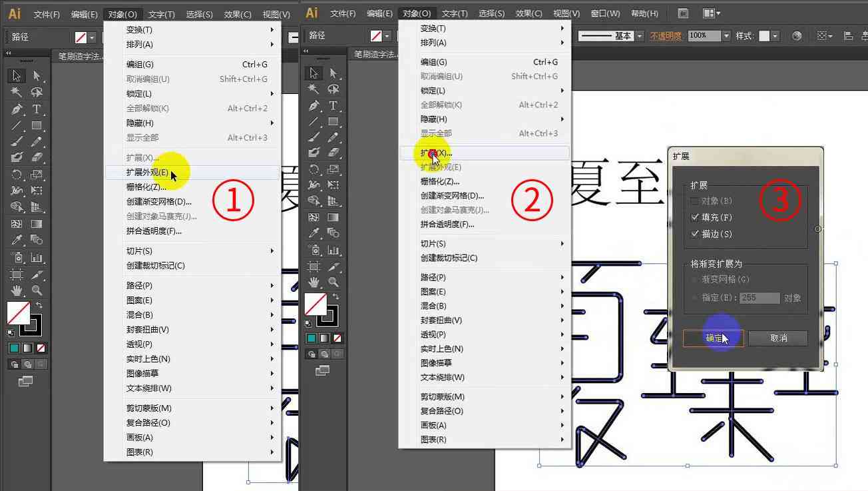Pick the Blend tool in the right window's toolbox
This screenshot has width=868, height=491.
tap(333, 233)
